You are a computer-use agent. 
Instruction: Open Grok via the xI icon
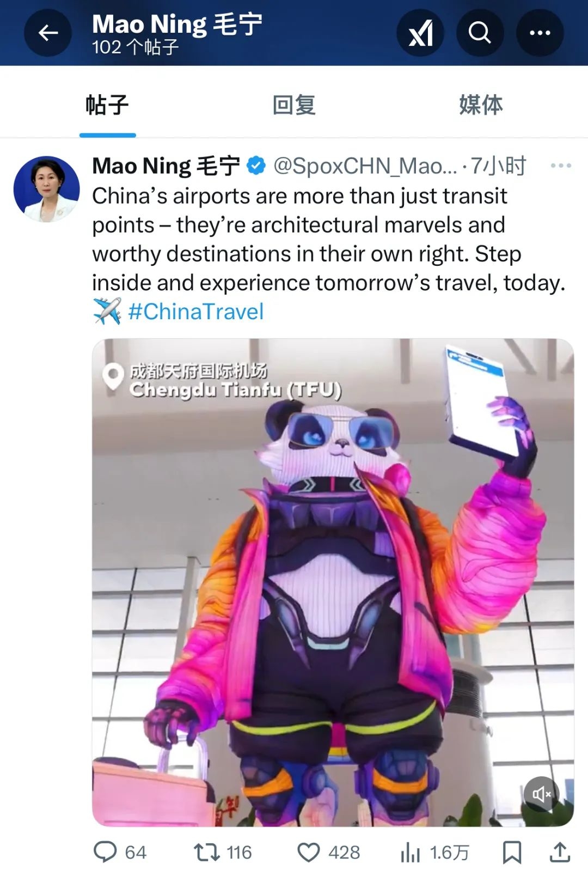pyautogui.click(x=420, y=33)
